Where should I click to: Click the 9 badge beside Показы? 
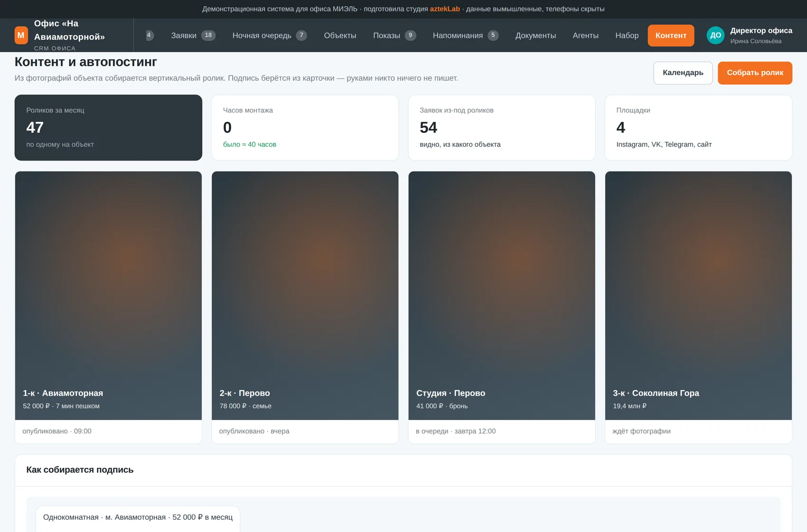(411, 35)
